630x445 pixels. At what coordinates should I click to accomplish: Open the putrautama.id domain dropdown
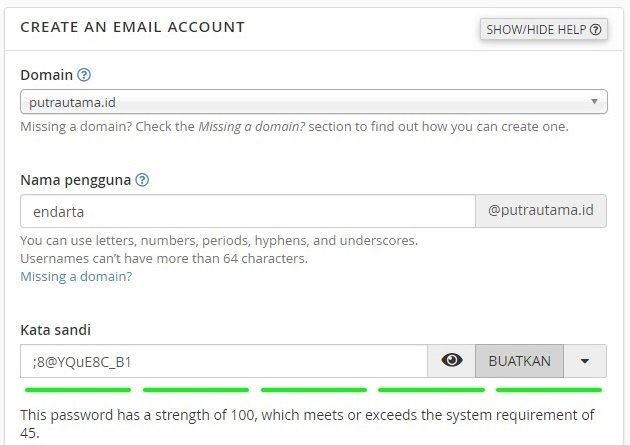coord(314,102)
